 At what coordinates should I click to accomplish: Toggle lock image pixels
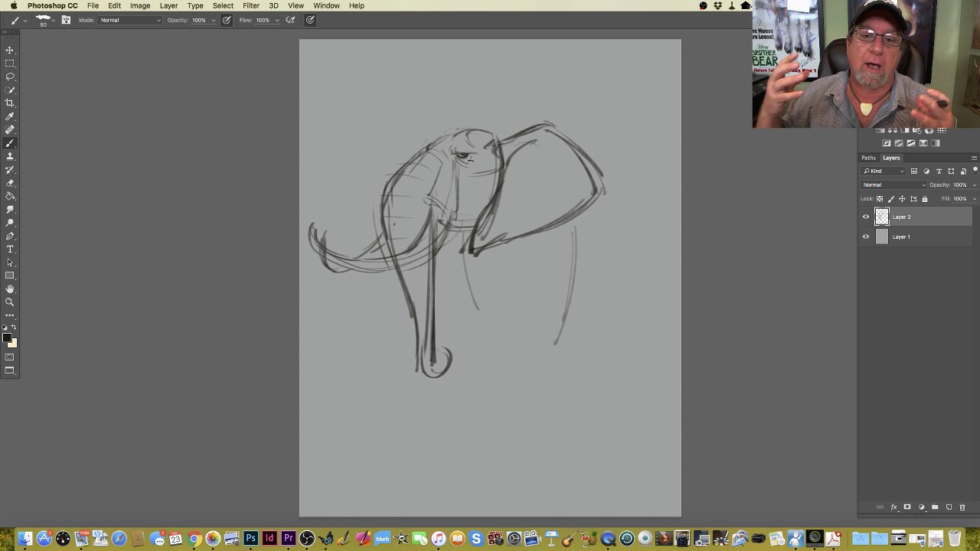tap(890, 199)
